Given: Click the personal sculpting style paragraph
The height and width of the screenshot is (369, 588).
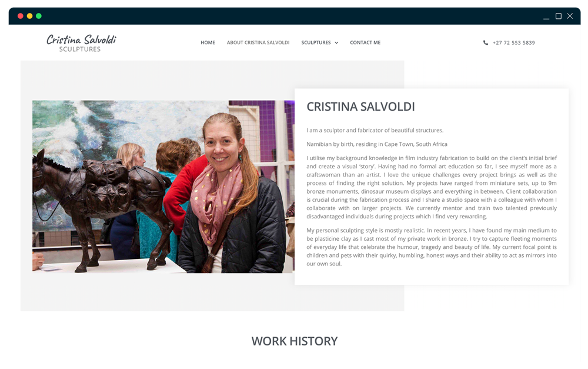Looking at the screenshot, I should (x=431, y=247).
